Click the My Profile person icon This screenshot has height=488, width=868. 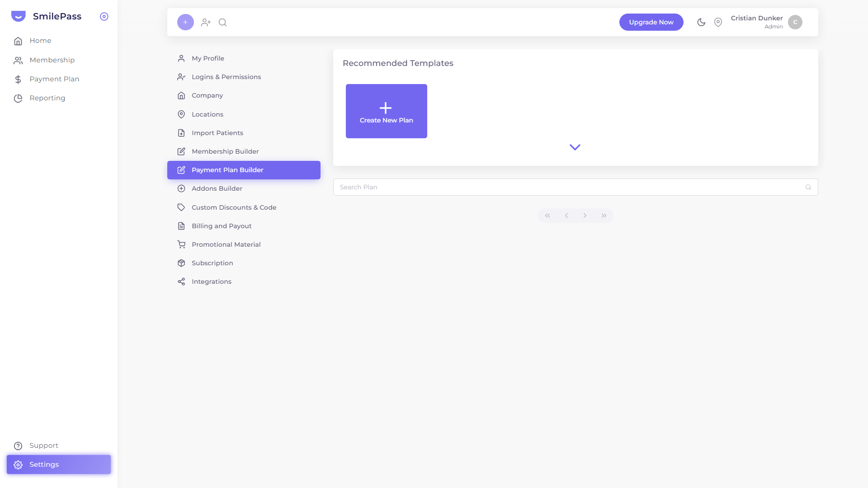(181, 58)
